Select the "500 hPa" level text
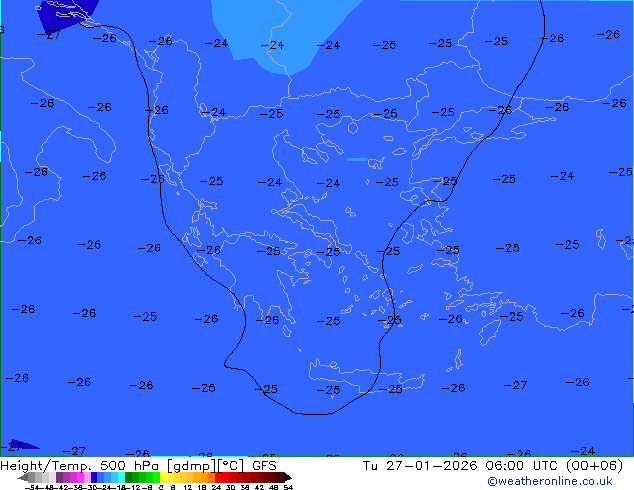 pos(129,466)
